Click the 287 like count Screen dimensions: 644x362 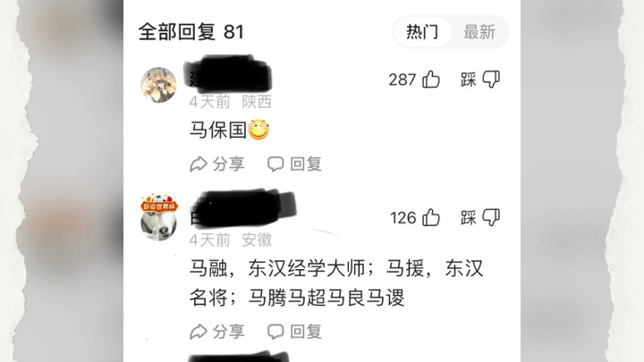[402, 80]
